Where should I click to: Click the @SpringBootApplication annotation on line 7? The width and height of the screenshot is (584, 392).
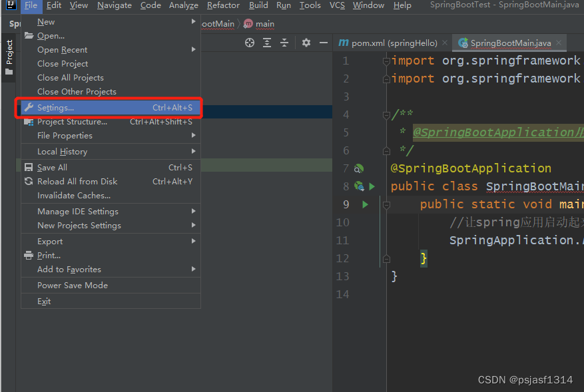pos(471,168)
